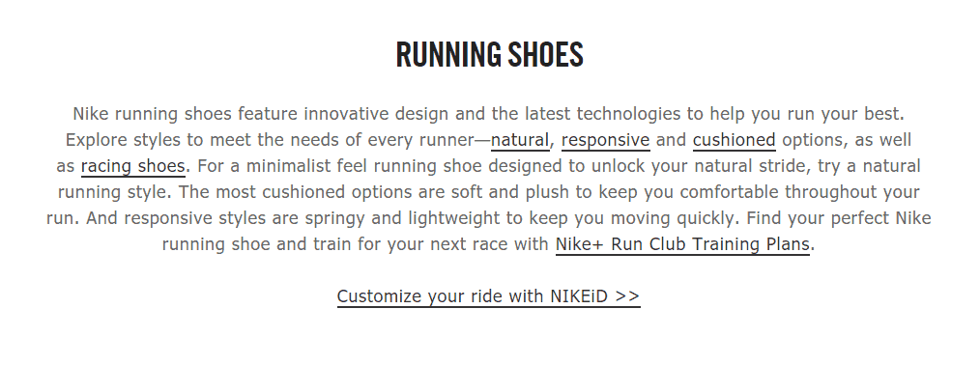Image resolution: width=980 pixels, height=365 pixels.
Task: Click the words innovative design
Action: click(x=376, y=114)
